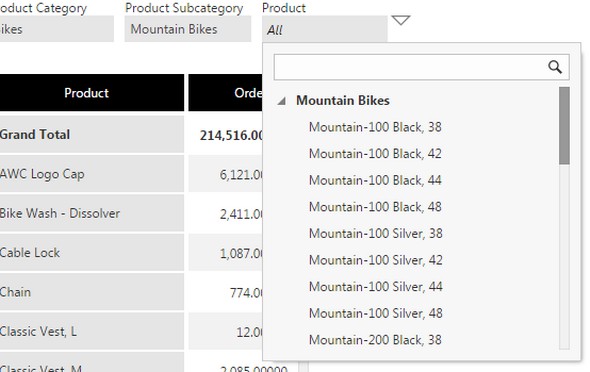Select Mountain-100 Black, 42
Viewport: 590px width, 372px height.
375,154
